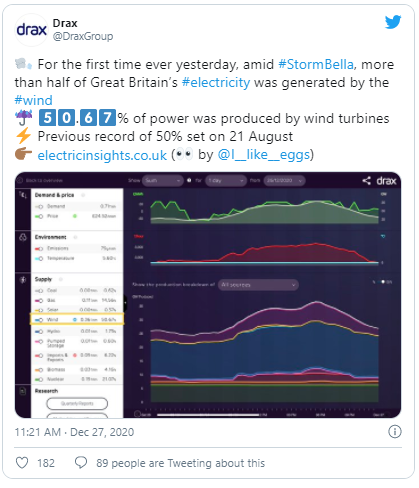Open the 1 day period dropdown

pos(226,180)
